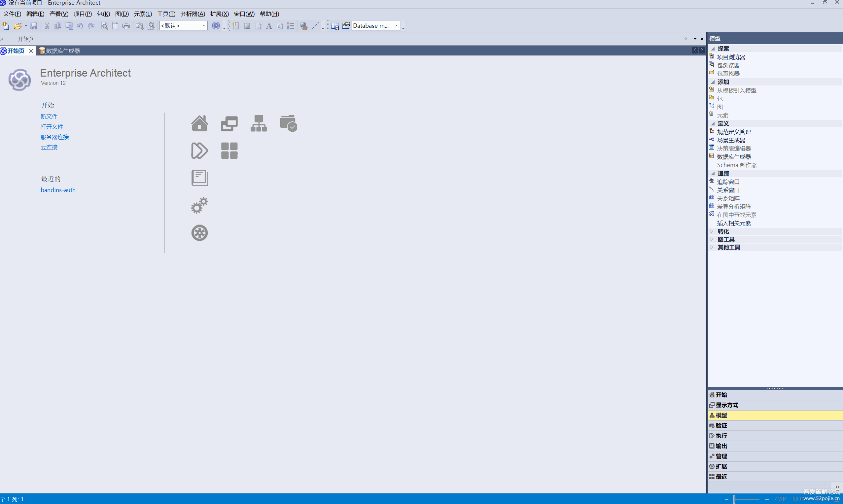Viewport: 843px width, 504px height.
Task: Click the Redo arrow icon
Action: click(91, 26)
